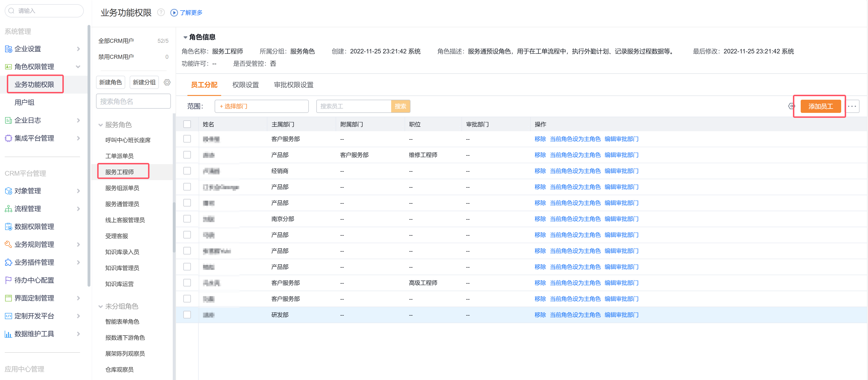
Task: Open the three-dots more menu beside 添加员工
Action: tap(852, 106)
